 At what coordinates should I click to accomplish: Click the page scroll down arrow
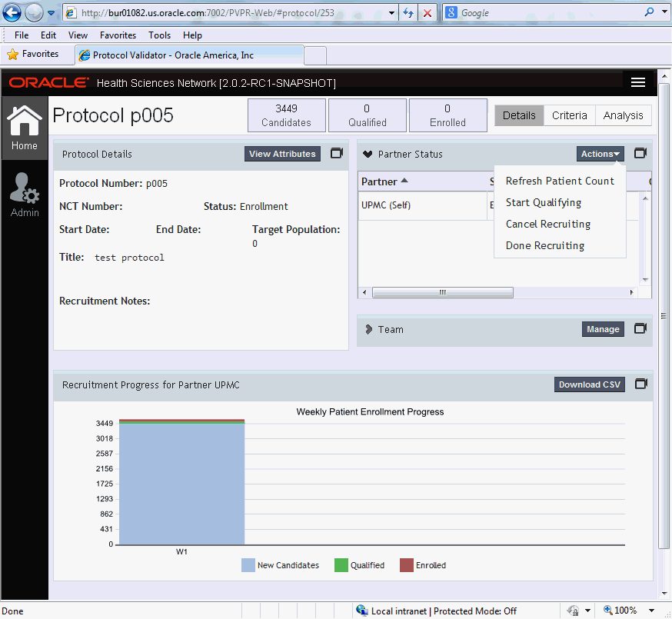[x=664, y=594]
